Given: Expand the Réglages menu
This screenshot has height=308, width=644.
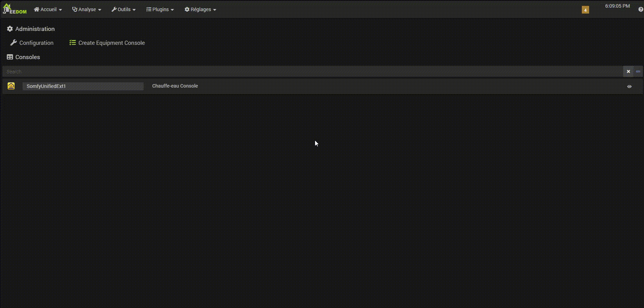Looking at the screenshot, I should [x=200, y=9].
